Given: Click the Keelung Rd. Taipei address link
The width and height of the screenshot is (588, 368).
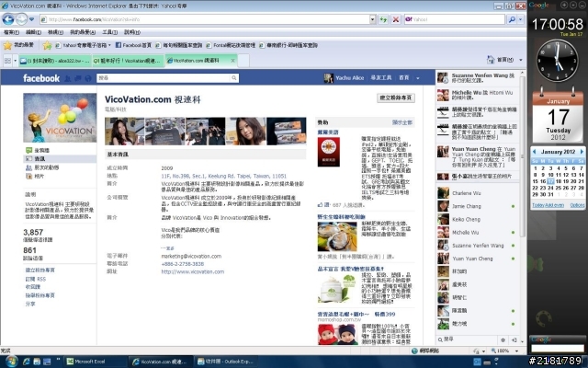Looking at the screenshot, I should (224, 176).
